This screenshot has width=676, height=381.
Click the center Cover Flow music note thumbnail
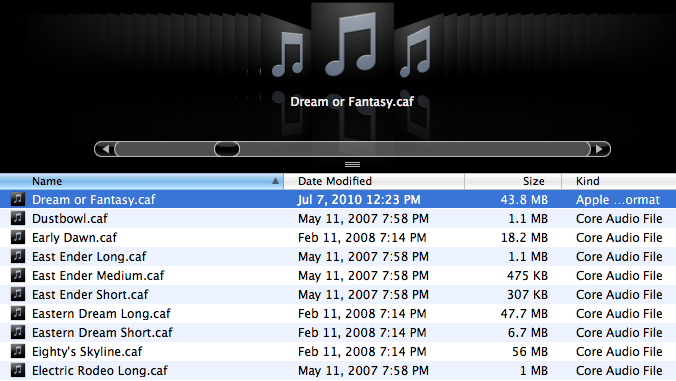(x=352, y=43)
